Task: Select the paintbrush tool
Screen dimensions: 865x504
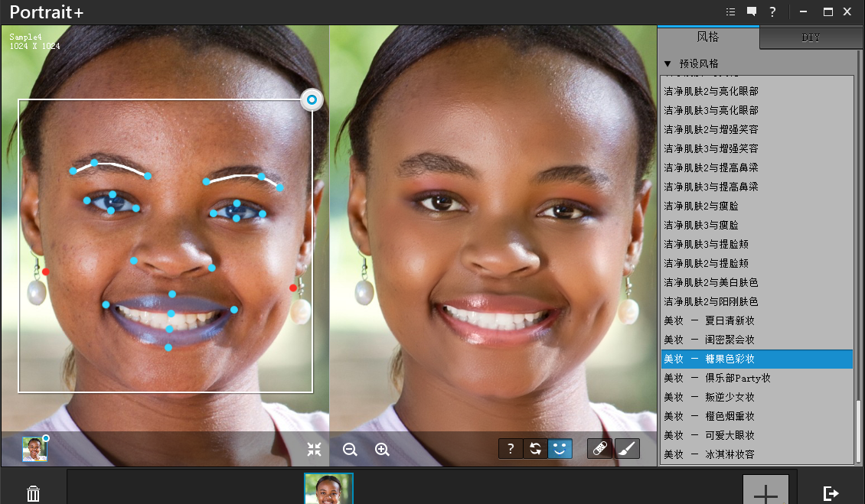Action: [x=626, y=449]
